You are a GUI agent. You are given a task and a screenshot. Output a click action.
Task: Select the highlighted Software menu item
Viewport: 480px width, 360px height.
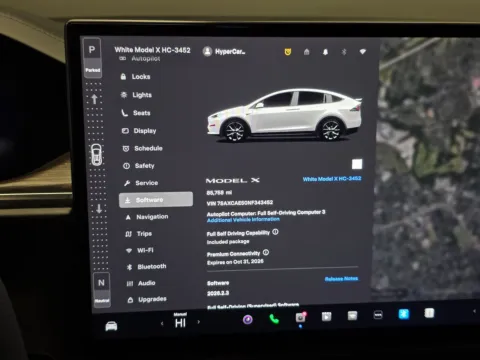156,200
